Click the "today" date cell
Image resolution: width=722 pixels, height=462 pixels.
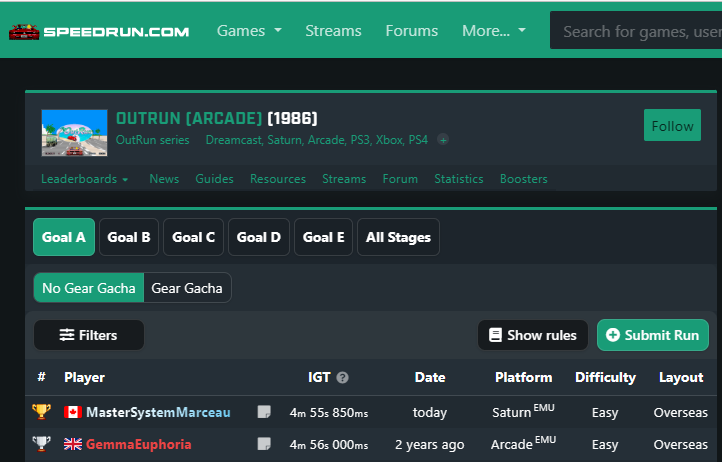(x=430, y=412)
